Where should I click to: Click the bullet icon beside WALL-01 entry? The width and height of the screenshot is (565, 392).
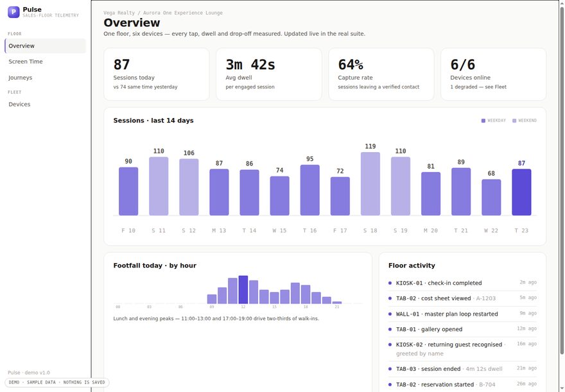pos(390,314)
